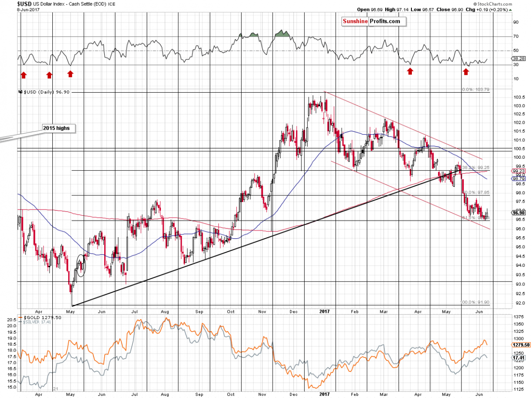Click the red 99.23 moving average price tag
The image size is (532, 398).
click(x=518, y=170)
